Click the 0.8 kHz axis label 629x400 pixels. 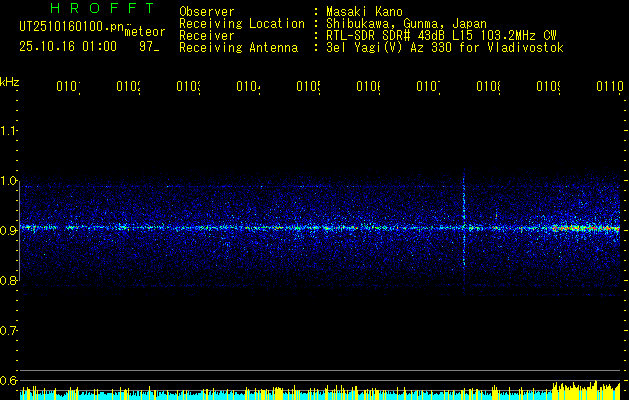[8, 280]
